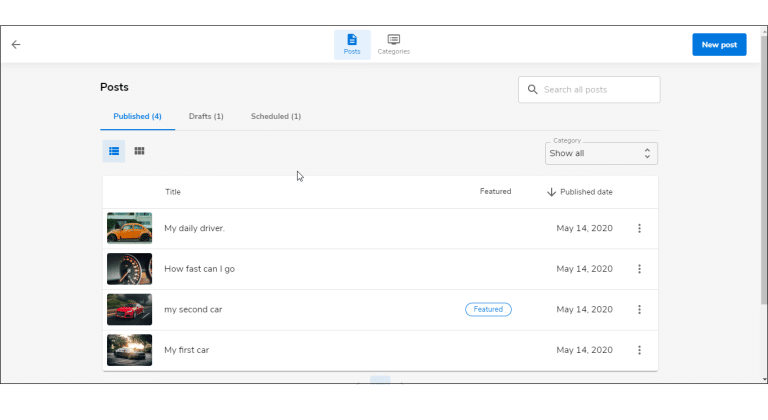The height and width of the screenshot is (420, 768).
Task: Click the Featured badge on my second car
Action: click(x=488, y=309)
